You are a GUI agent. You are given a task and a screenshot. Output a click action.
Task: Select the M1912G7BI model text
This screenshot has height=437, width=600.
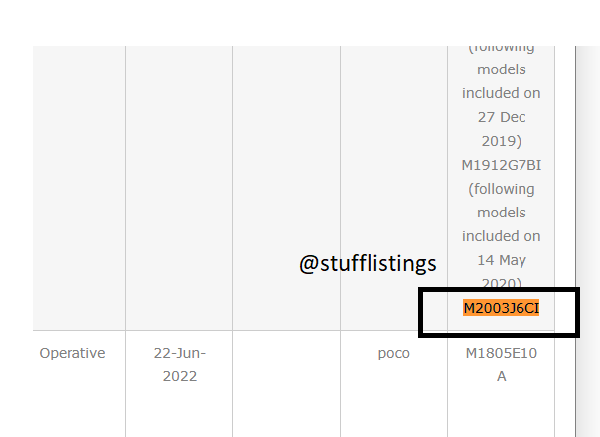click(501, 165)
